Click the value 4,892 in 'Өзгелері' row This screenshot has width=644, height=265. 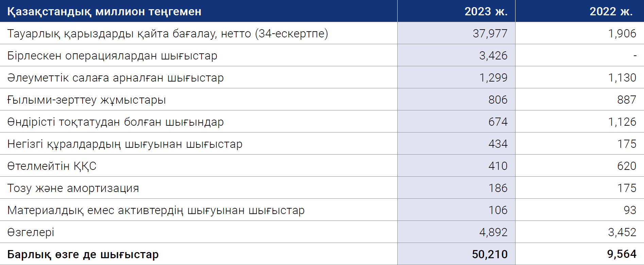[x=493, y=232]
